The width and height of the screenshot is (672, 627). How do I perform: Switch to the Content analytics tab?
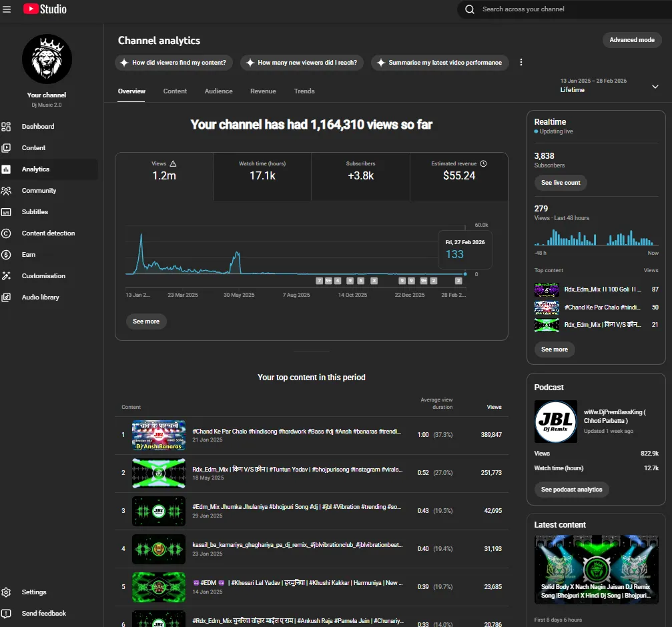(x=175, y=91)
